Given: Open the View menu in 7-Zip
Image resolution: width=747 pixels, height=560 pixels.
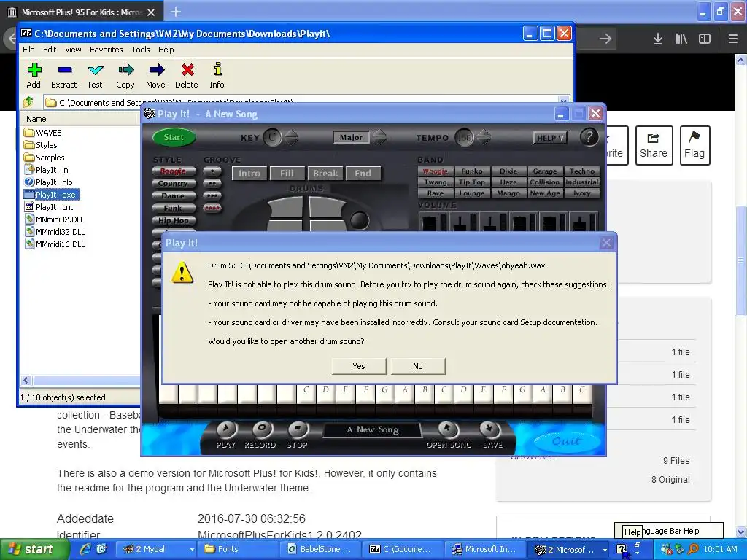Looking at the screenshot, I should tap(73, 50).
